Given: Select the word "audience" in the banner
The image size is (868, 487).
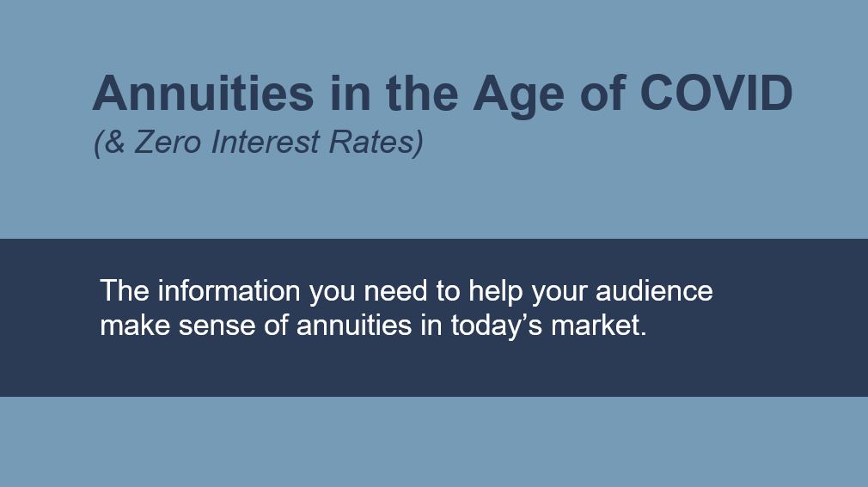Looking at the screenshot, I should (654, 290).
